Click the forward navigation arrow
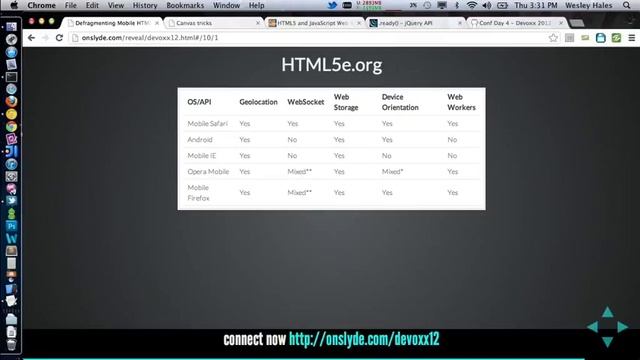This screenshot has height=360, width=640. 45,38
